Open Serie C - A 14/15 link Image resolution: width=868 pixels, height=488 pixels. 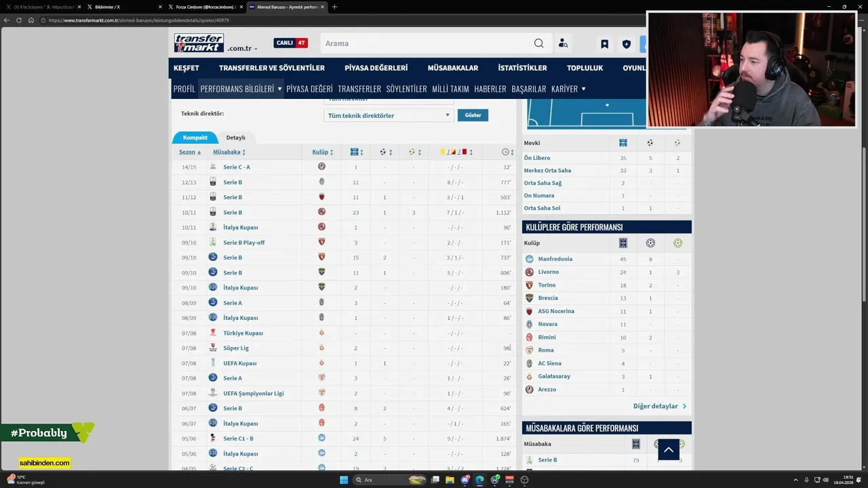click(237, 167)
